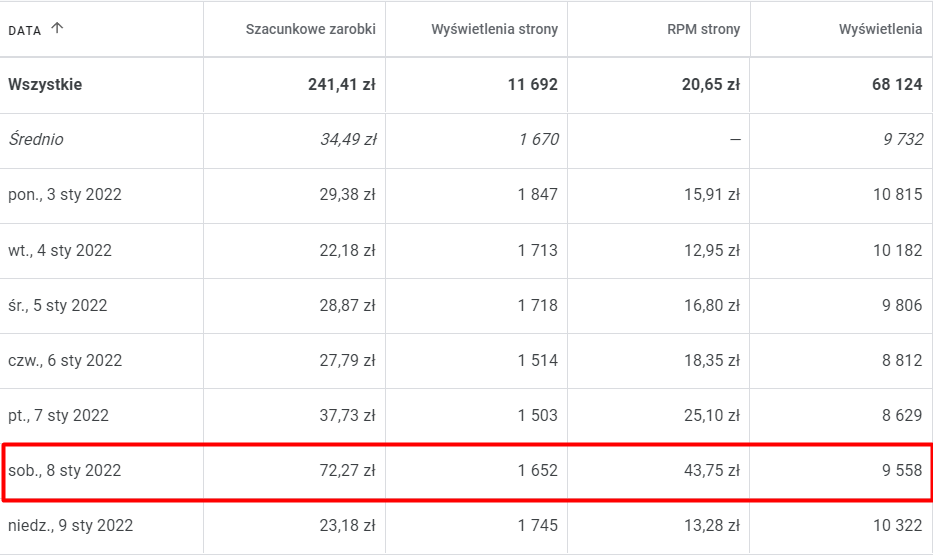Image resolution: width=933 pixels, height=556 pixels.
Task: Click the 43,75 zł RPM value
Action: (711, 470)
